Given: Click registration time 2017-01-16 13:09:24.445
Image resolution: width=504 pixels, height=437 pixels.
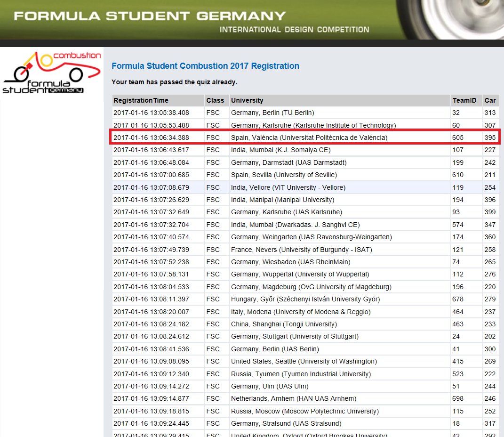Looking at the screenshot, I should (151, 423).
